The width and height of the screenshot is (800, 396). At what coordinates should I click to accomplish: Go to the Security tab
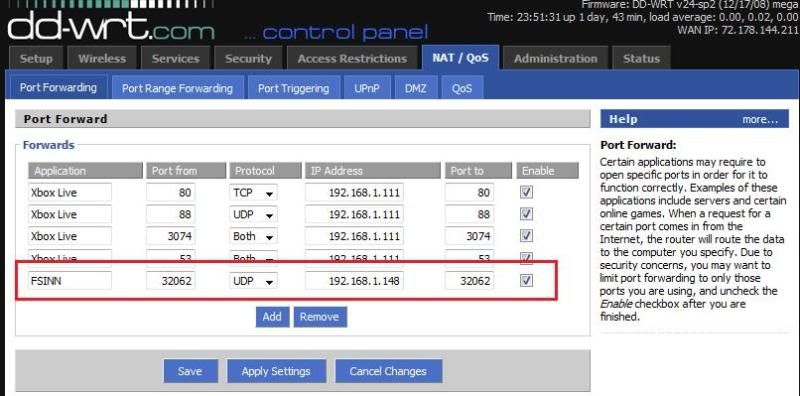pos(248,59)
